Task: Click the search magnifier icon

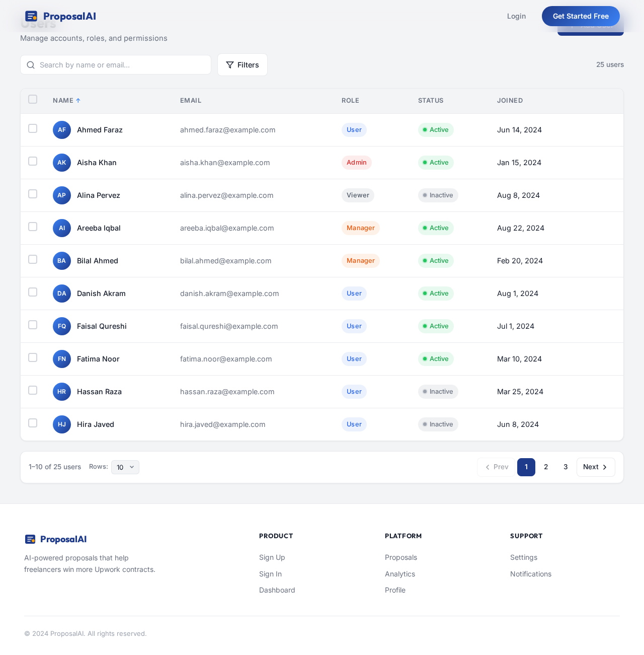Action: [31, 65]
